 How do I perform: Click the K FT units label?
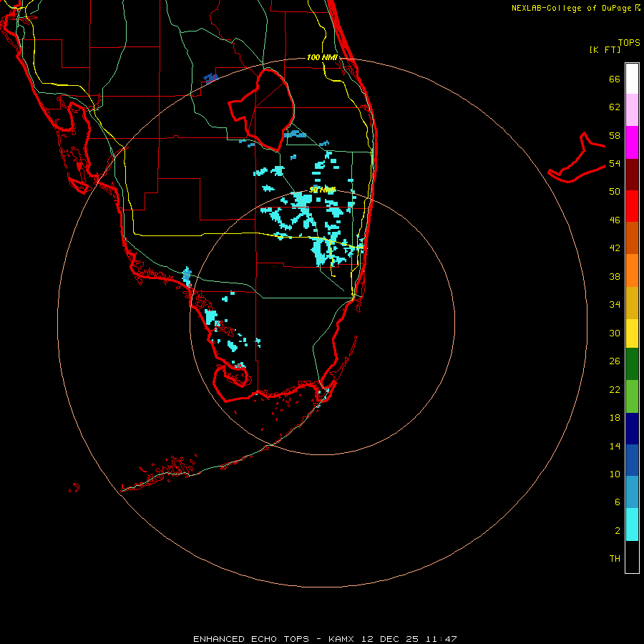(x=605, y=49)
